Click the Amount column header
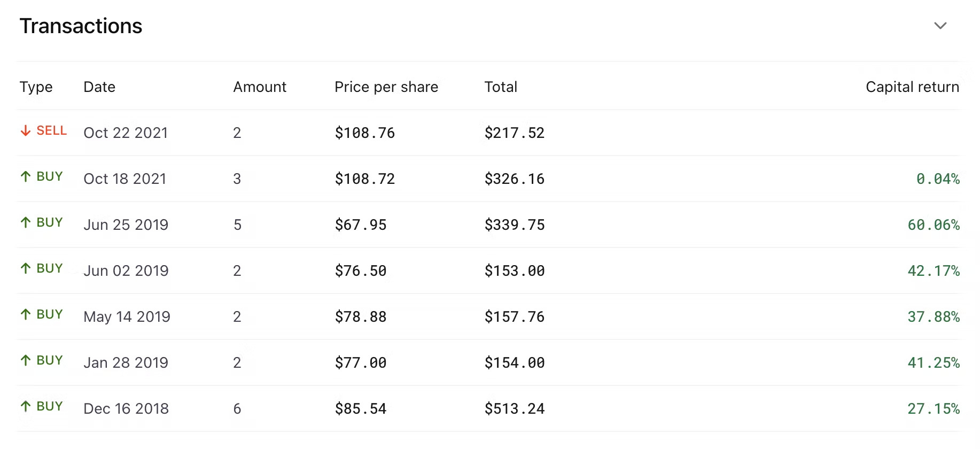980x449 pixels. click(260, 87)
